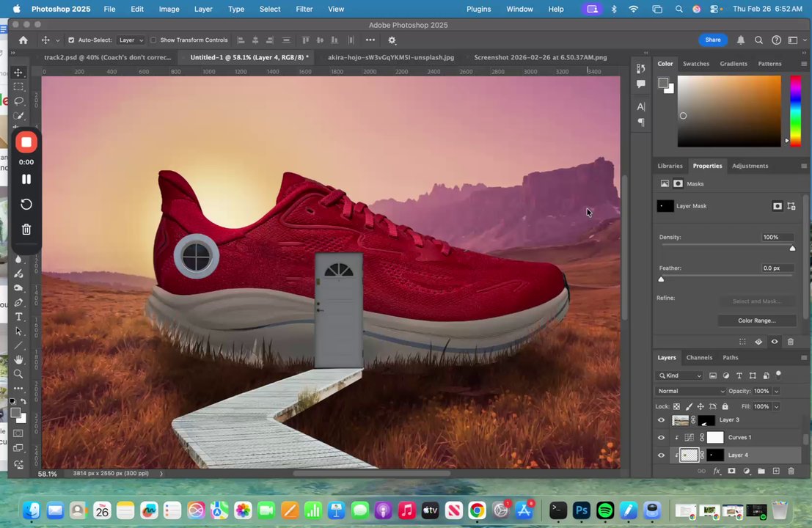Image resolution: width=812 pixels, height=528 pixels.
Task: Open the Filter menu
Action: [x=304, y=9]
